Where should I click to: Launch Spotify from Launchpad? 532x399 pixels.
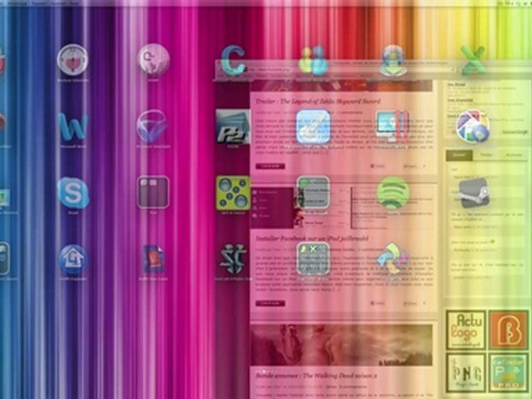coord(393,193)
